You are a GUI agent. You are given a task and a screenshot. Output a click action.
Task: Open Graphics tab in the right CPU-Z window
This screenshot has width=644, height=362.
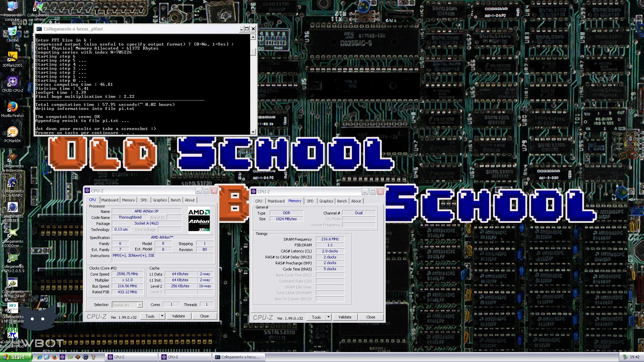pos(326,201)
